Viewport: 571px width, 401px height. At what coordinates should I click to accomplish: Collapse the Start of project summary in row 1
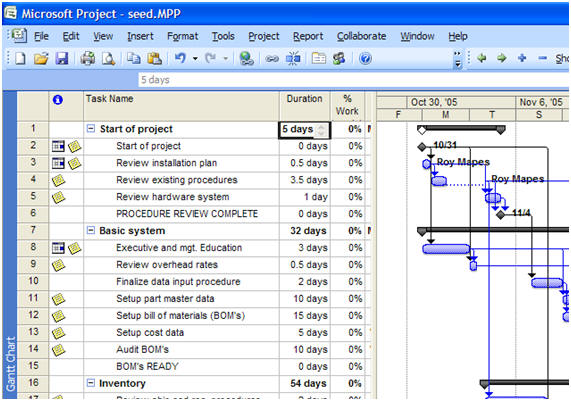click(x=91, y=129)
